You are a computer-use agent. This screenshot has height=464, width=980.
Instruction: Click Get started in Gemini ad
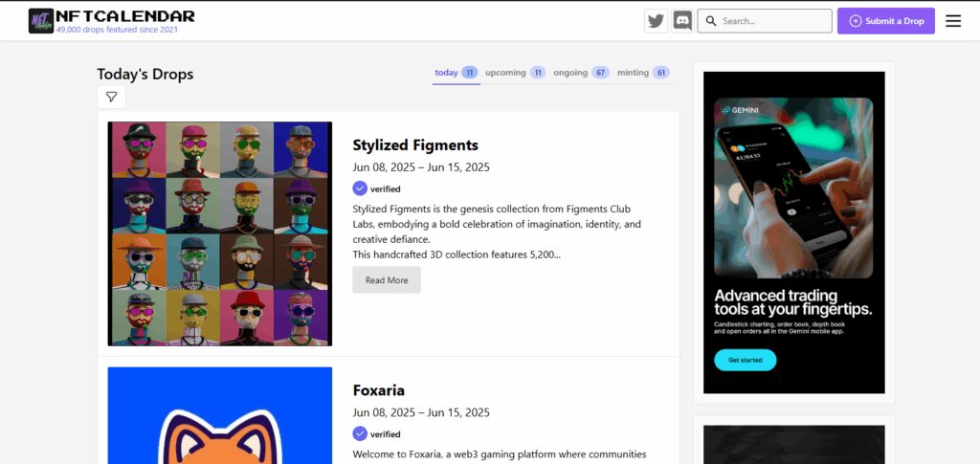745,361
